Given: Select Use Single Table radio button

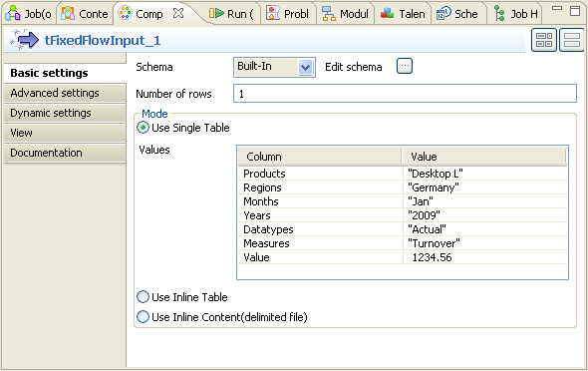Looking at the screenshot, I should [143, 128].
